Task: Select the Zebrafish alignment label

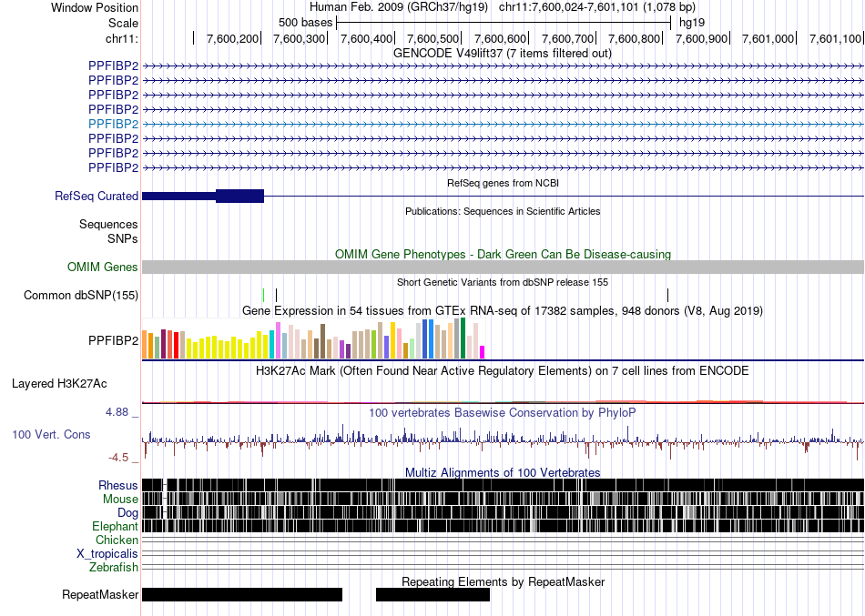Action: pyautogui.click(x=114, y=567)
